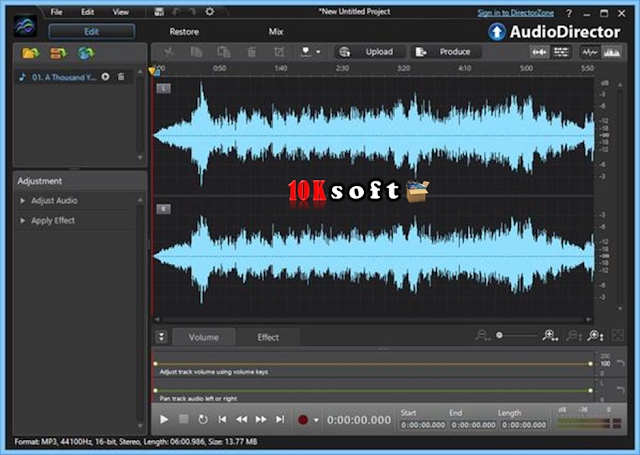Click the red Record button
Screen dimensions: 640x455
(x=303, y=419)
